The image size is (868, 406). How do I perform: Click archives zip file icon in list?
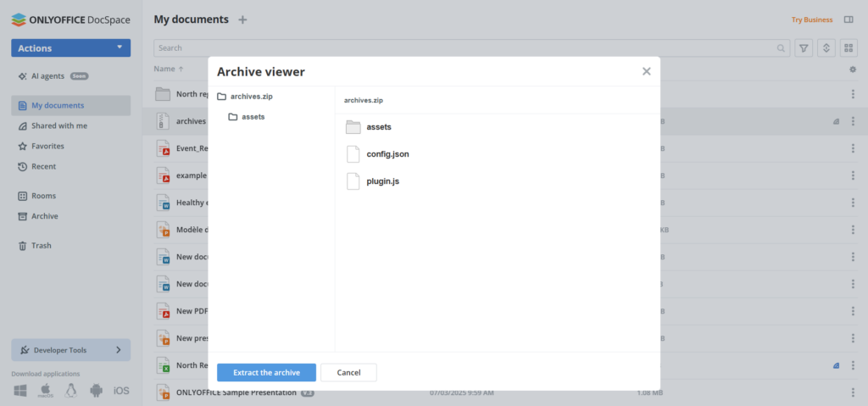[162, 121]
